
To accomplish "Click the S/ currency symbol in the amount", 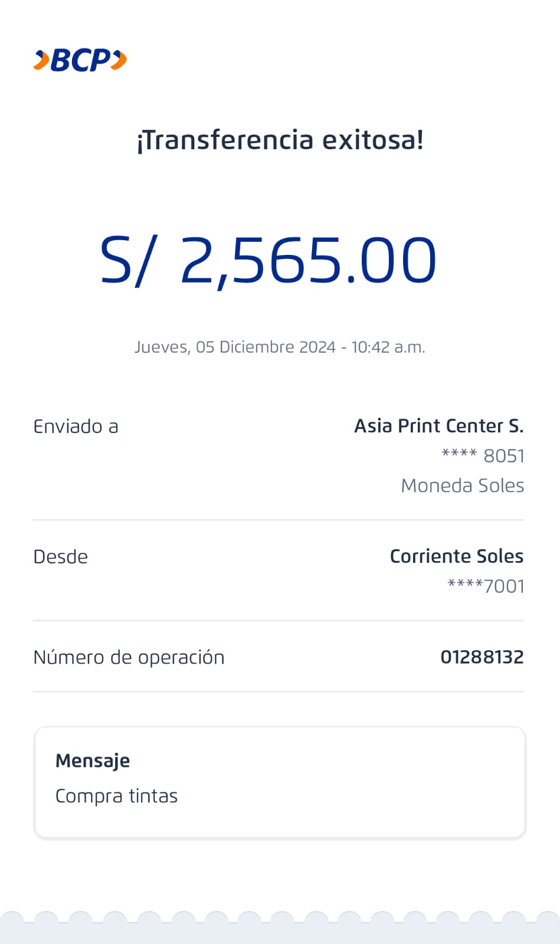I will tap(129, 260).
